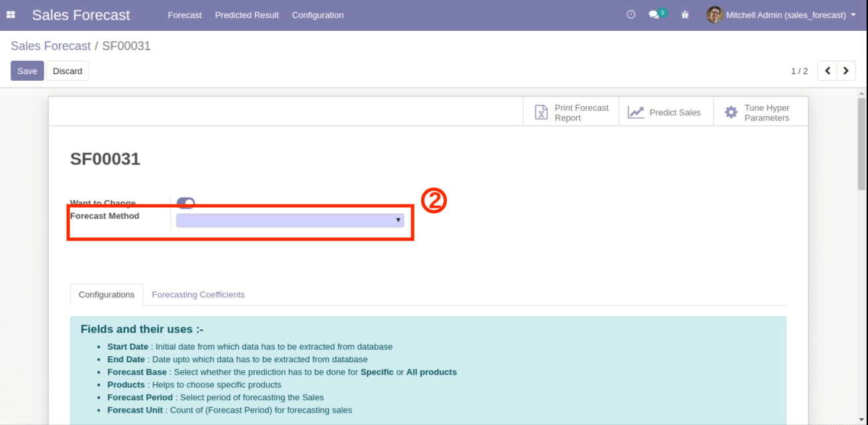Open the Forecast Method dropdown
The width and height of the screenshot is (868, 425).
tap(290, 220)
